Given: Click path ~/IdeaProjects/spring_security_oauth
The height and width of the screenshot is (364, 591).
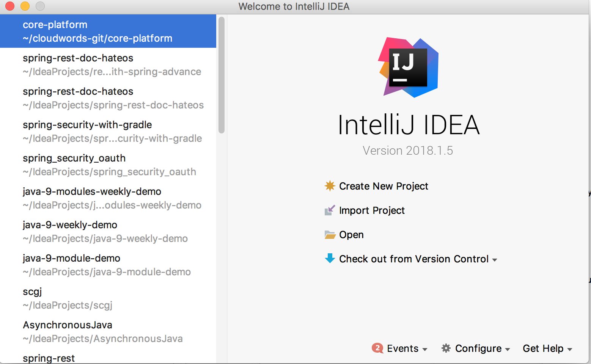Looking at the screenshot, I should point(109,172).
